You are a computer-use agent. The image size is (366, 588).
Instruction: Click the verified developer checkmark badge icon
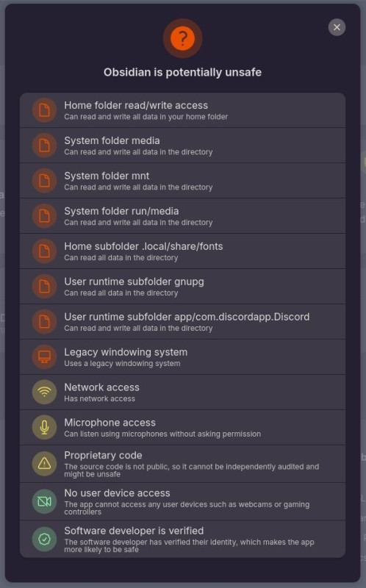pos(44,539)
